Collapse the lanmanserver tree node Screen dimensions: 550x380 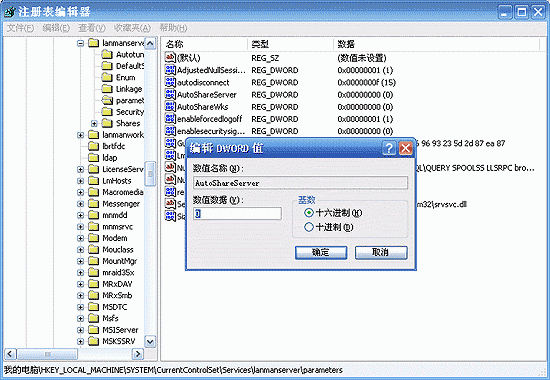click(81, 43)
